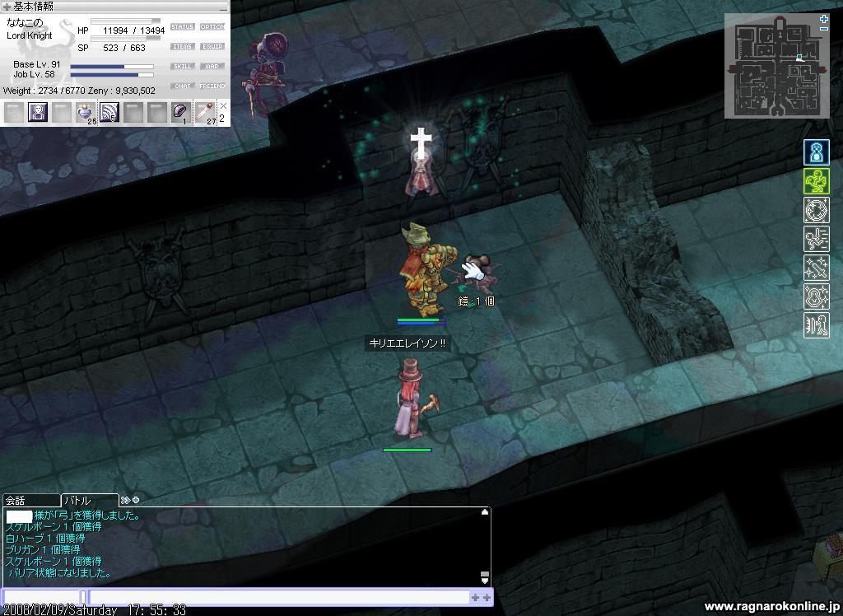The width and height of the screenshot is (843, 616).
Task: Zoom out the minimap with minus
Action: 823,28
